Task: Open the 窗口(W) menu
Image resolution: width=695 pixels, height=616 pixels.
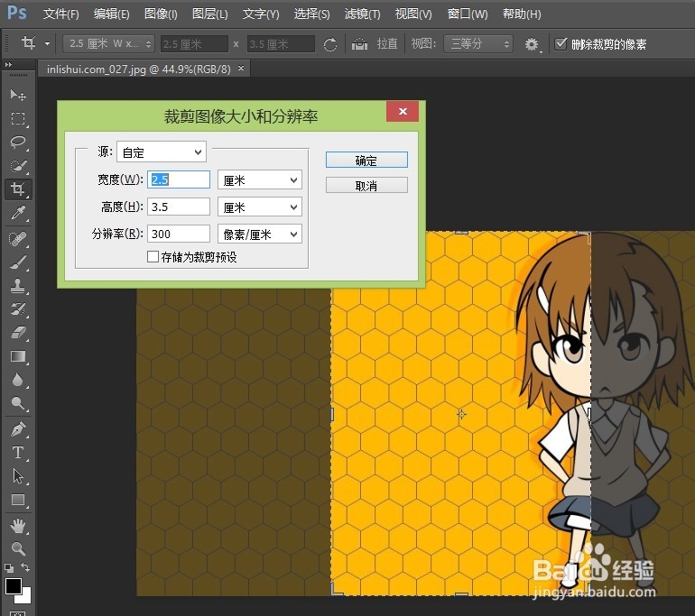Action: click(468, 14)
